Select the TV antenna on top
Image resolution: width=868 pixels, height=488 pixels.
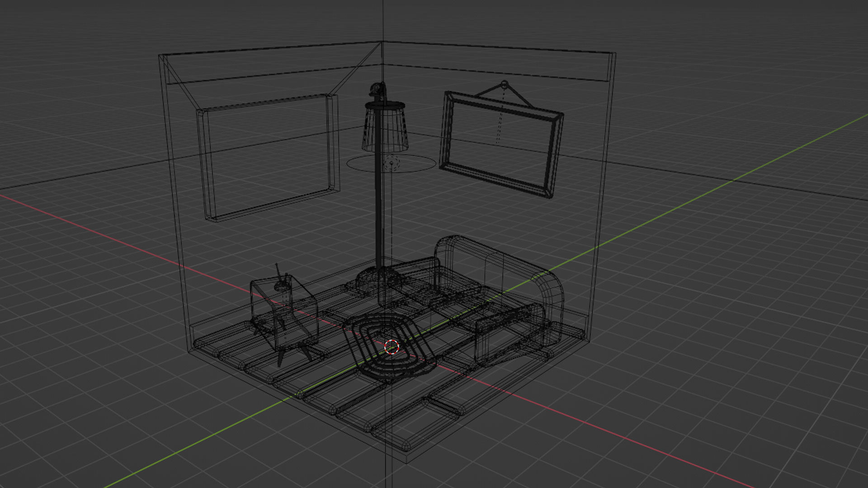281,277
